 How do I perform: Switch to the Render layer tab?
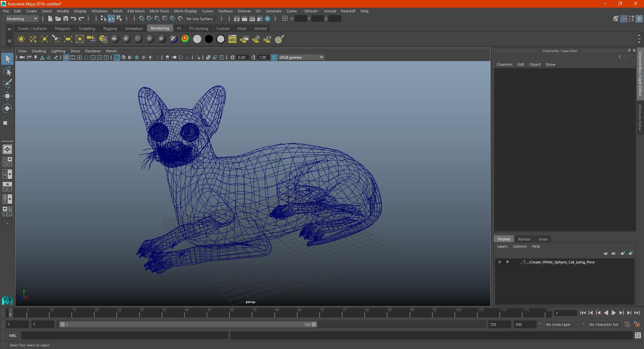coord(524,239)
